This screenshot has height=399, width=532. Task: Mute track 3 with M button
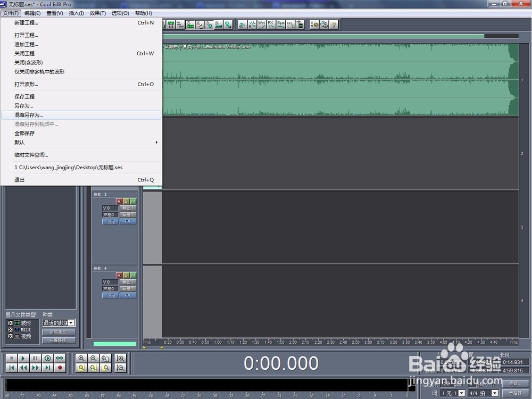[133, 201]
